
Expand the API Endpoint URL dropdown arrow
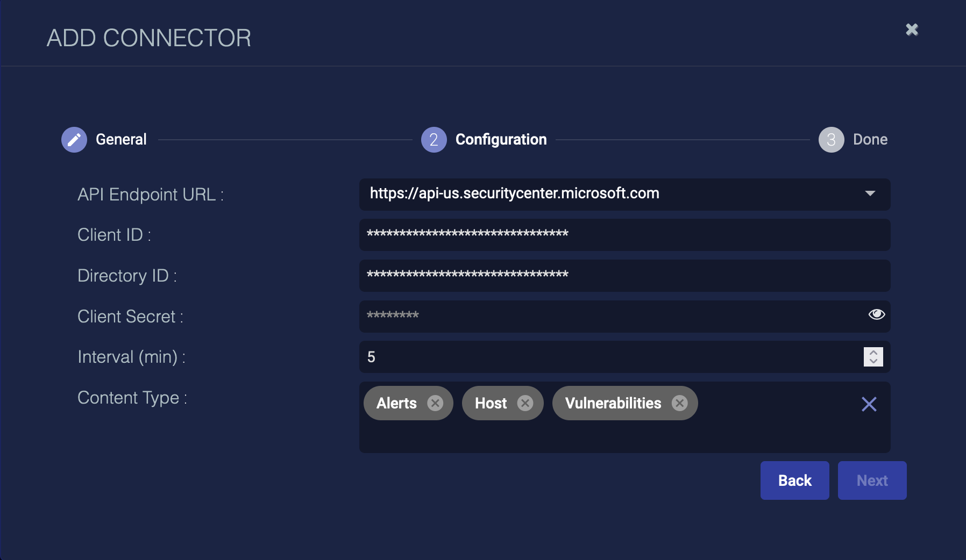click(x=870, y=193)
